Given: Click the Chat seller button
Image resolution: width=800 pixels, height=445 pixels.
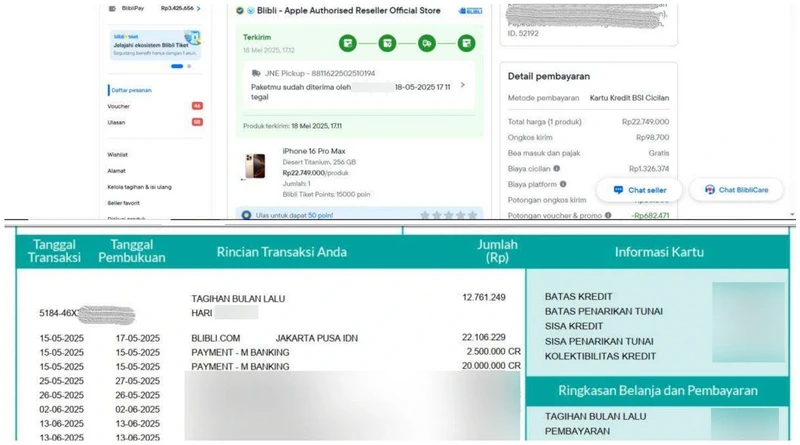Looking at the screenshot, I should (639, 190).
